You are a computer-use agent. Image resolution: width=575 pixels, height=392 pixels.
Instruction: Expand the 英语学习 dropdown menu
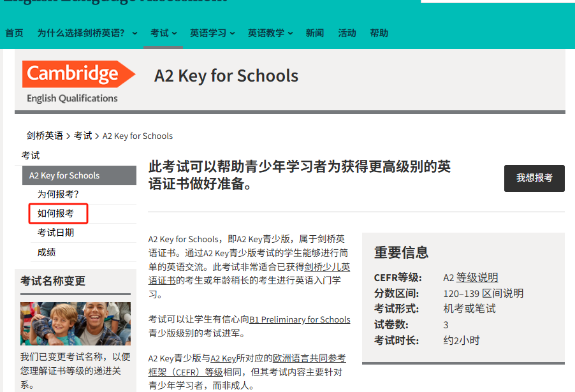coord(211,33)
